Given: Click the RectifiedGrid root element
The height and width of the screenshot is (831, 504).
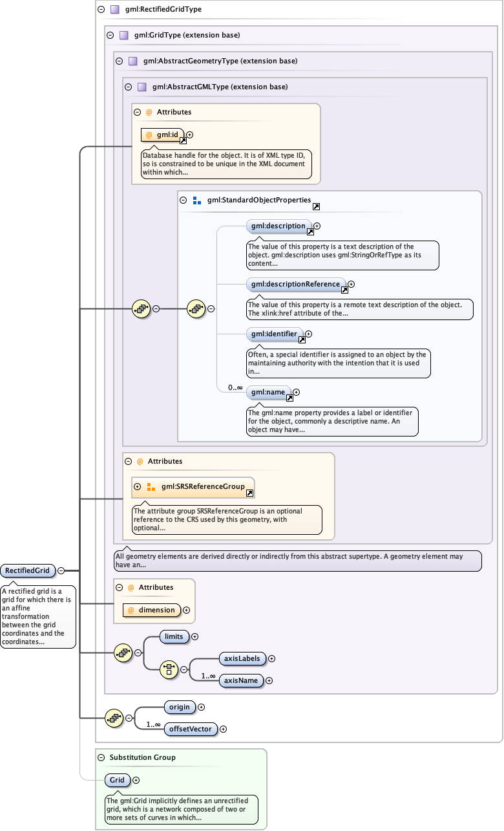Looking at the screenshot, I should point(28,570).
